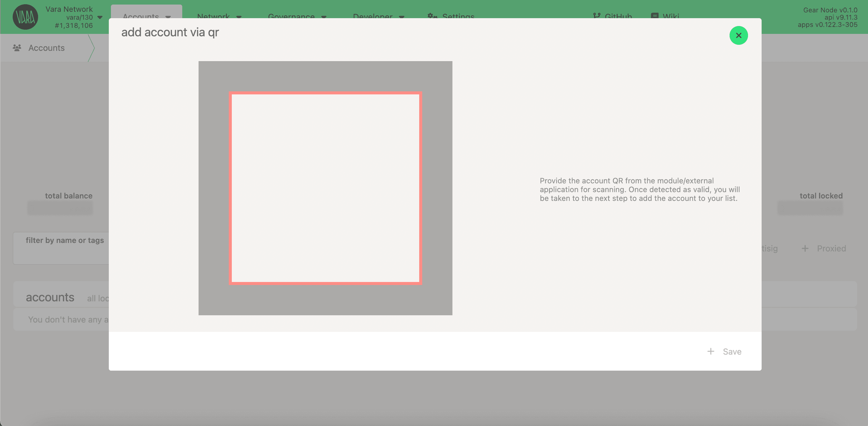Open the Developer menu
The width and height of the screenshot is (868, 426).
[372, 16]
